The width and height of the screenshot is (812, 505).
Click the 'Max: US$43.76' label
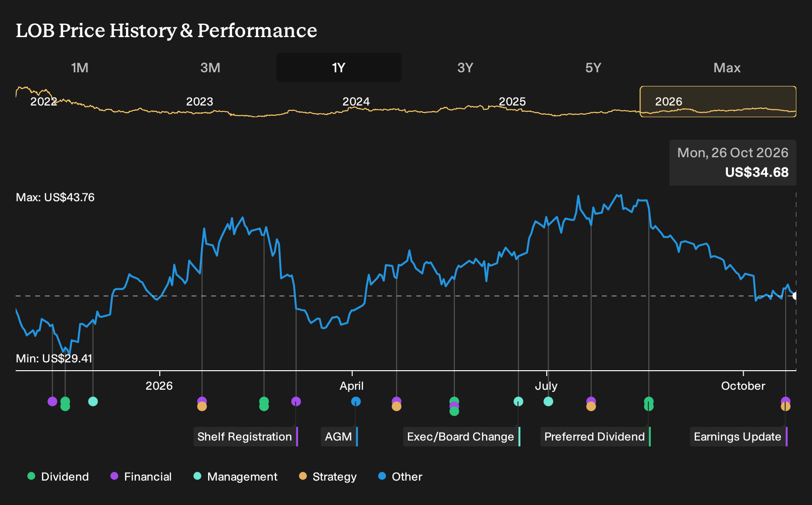(x=55, y=197)
